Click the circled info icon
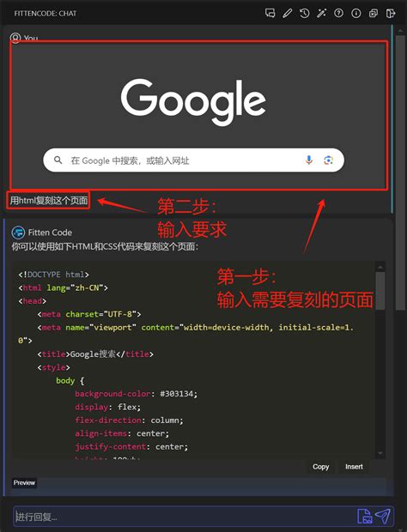The width and height of the screenshot is (407, 532). coord(355,13)
